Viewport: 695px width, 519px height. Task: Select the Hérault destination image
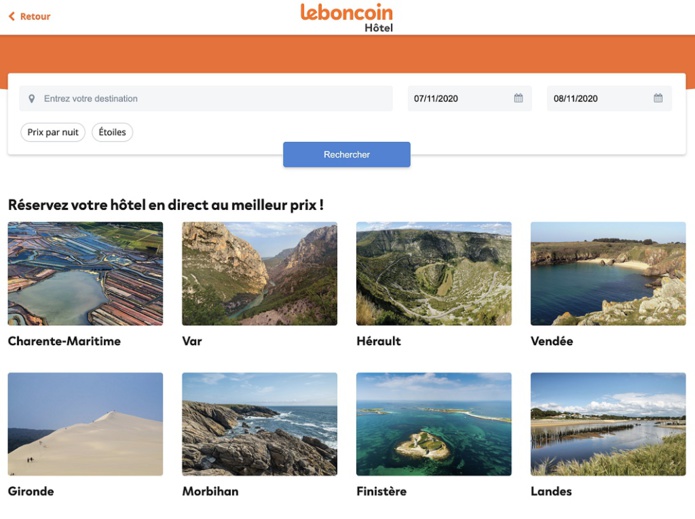[x=433, y=273]
